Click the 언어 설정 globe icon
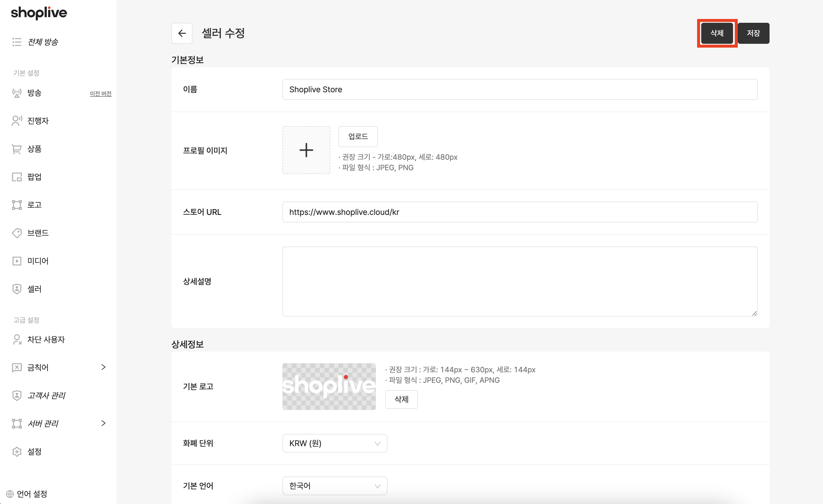Image resolution: width=823 pixels, height=504 pixels. (x=10, y=494)
